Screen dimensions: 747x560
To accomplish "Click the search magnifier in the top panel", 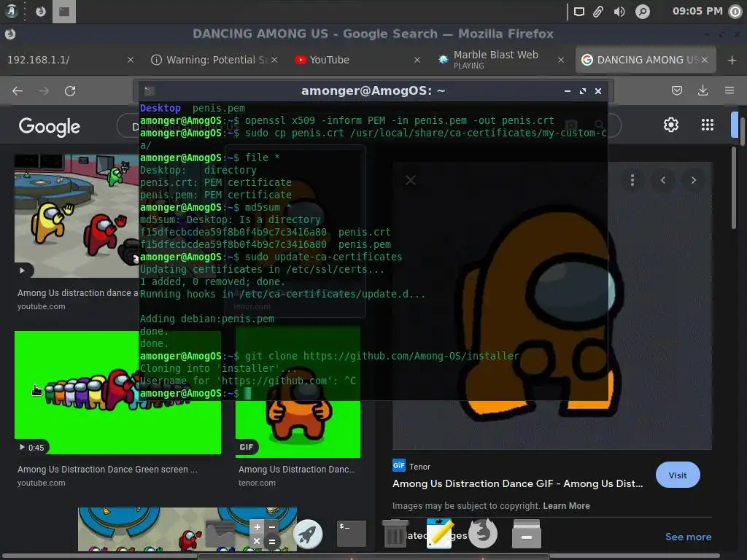I will (643, 12).
